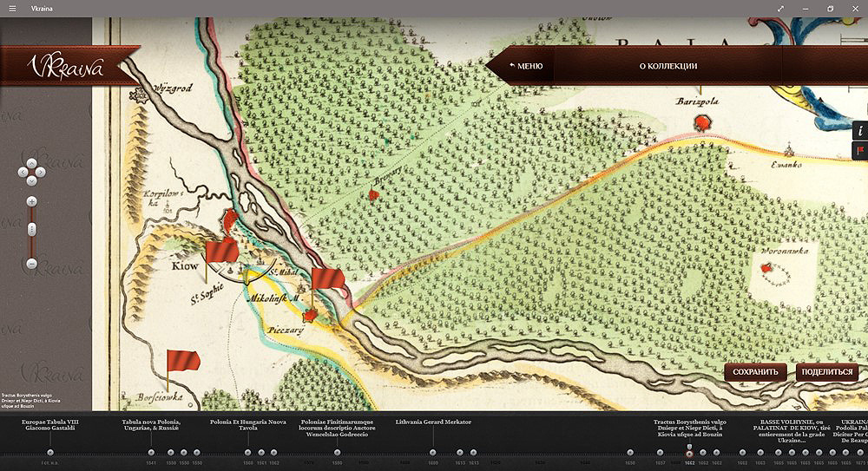Image resolution: width=868 pixels, height=471 pixels.
Task: Open the О КОЛЛЕКЦИИ section
Action: [x=668, y=66]
